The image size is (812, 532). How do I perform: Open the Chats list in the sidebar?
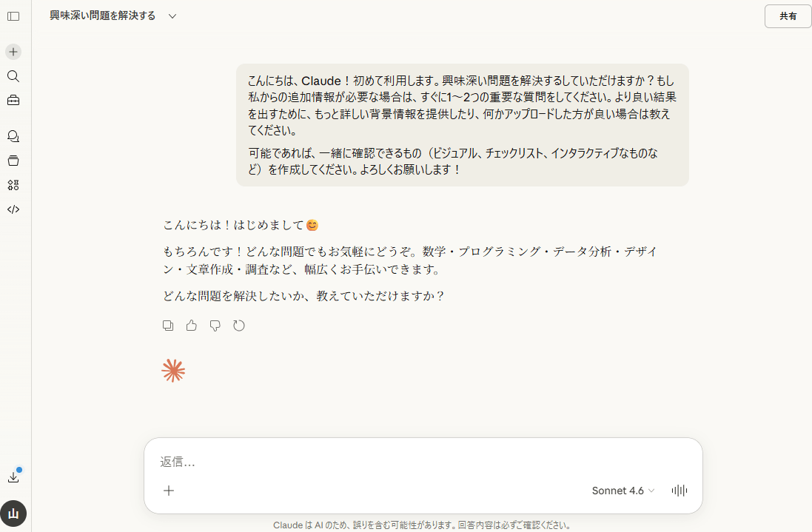pos(13,135)
